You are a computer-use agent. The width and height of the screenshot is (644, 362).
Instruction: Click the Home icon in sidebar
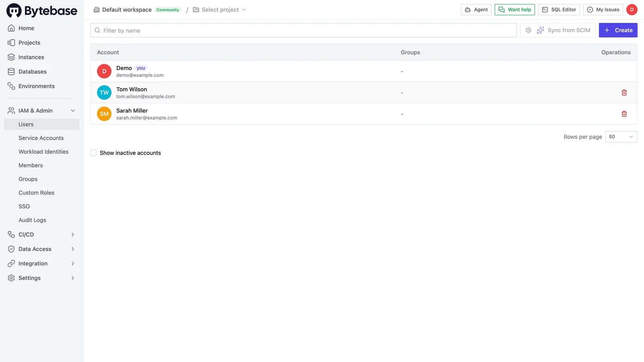11,28
